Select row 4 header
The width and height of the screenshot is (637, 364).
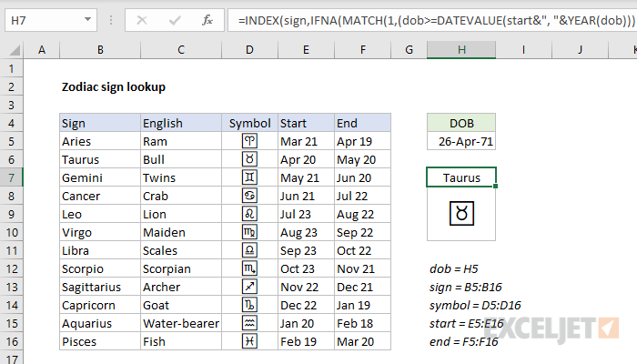tap(11, 123)
